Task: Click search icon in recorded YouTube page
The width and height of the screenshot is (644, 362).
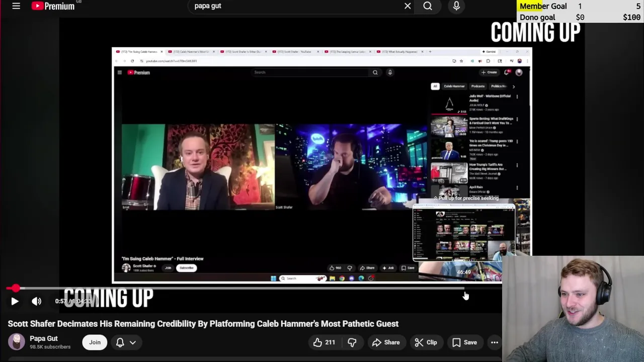Action: 375,72
